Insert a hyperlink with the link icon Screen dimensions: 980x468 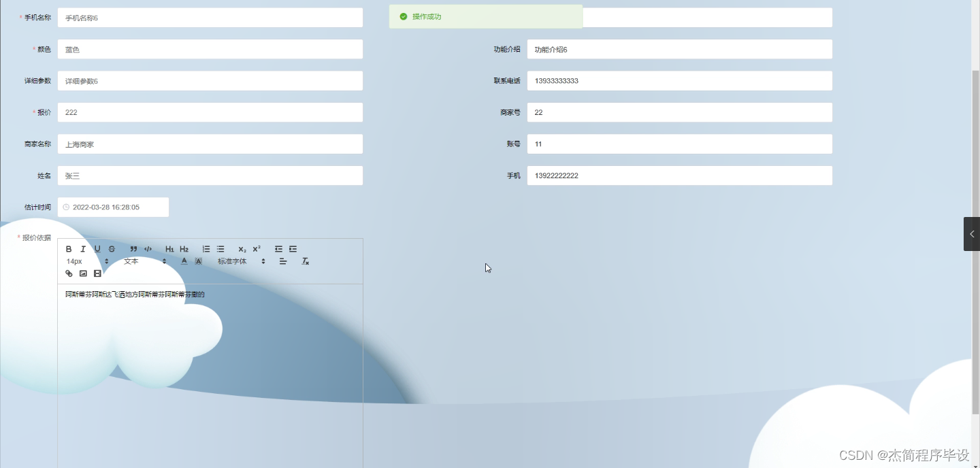coord(69,273)
